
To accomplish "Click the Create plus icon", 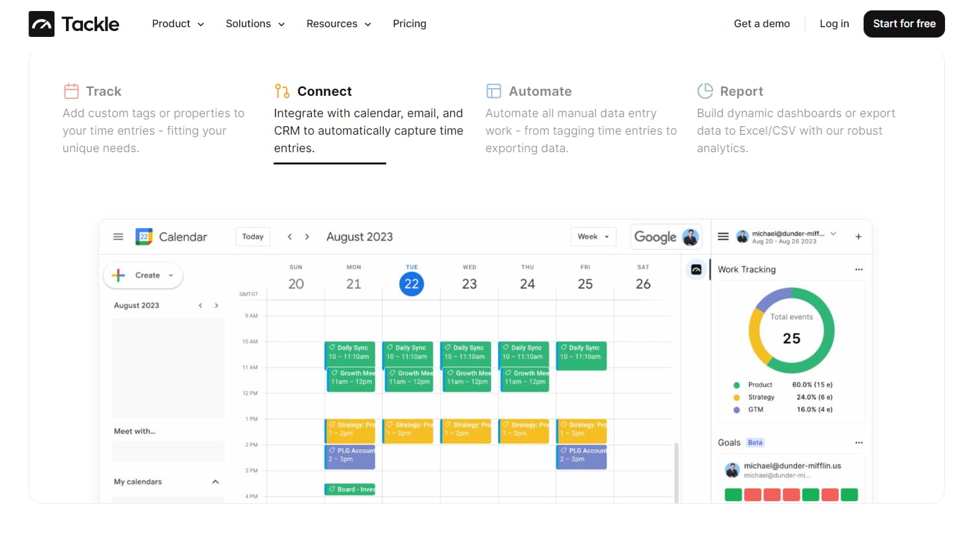I will coord(117,275).
